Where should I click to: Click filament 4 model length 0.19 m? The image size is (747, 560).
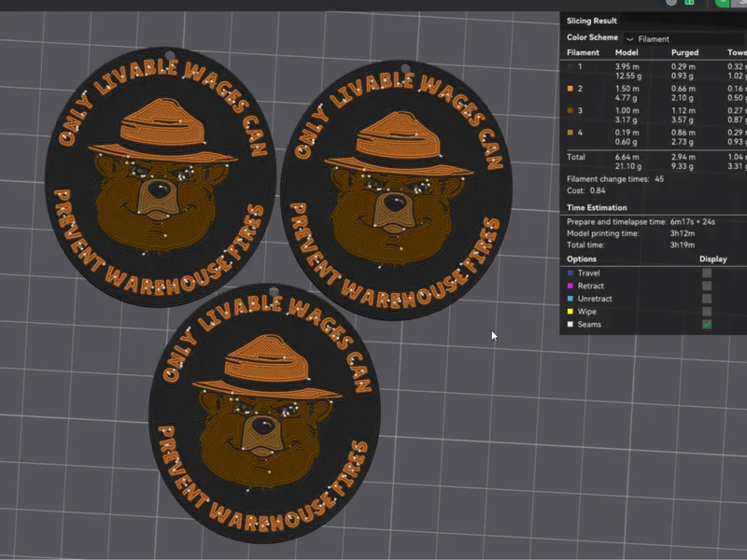[627, 133]
